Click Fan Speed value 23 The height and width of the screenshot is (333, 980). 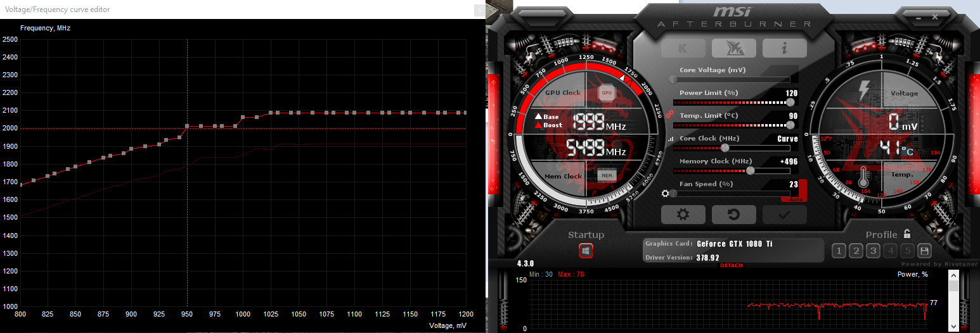click(793, 184)
